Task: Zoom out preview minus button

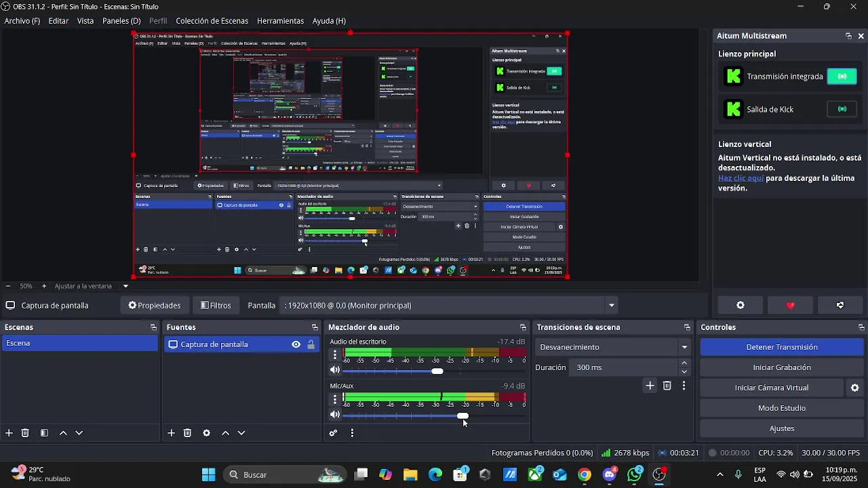Action: click(7, 286)
